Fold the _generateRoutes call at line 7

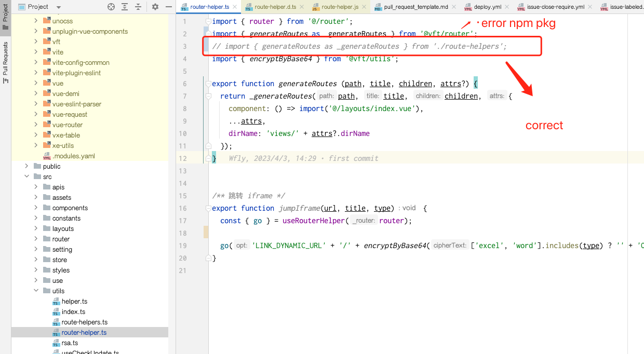coord(208,96)
